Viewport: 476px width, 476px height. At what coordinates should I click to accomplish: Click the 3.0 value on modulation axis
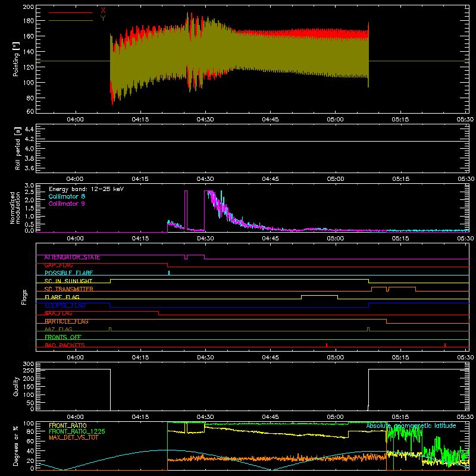29,186
